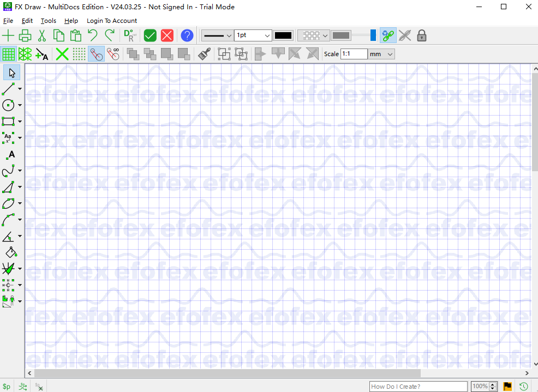Click the Redo arrow icon
538x392 pixels.
pos(110,35)
